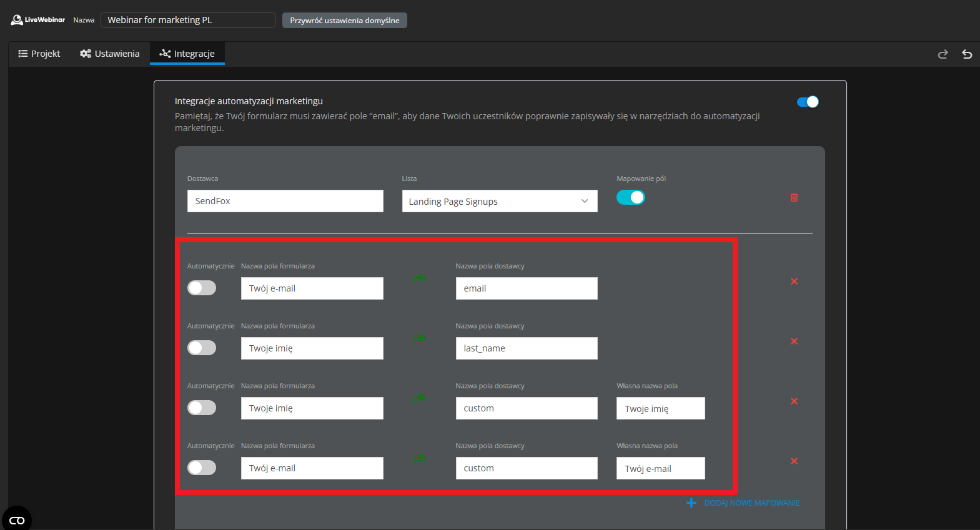Image resolution: width=980 pixels, height=530 pixels.
Task: Click the undo arrow icon
Action: click(x=966, y=54)
